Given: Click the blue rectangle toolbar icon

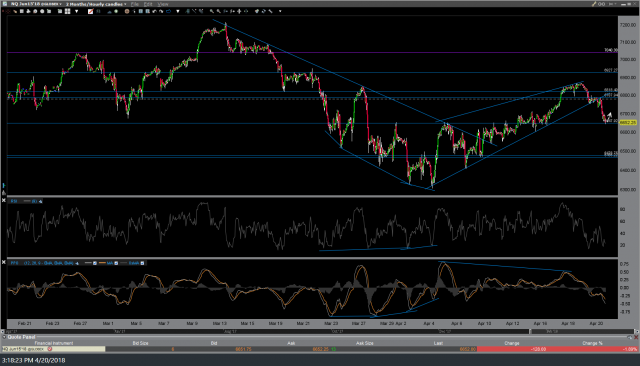Looking at the screenshot, I should click(168, 11).
